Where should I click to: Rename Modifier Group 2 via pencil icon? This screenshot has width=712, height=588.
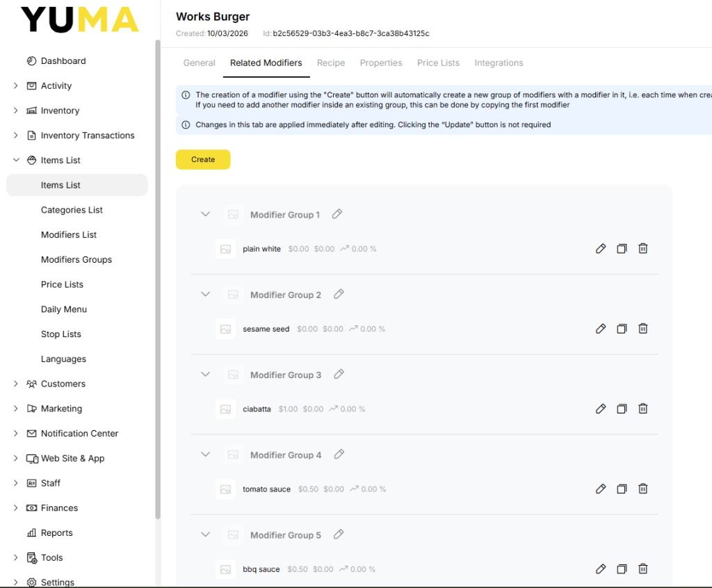(339, 294)
